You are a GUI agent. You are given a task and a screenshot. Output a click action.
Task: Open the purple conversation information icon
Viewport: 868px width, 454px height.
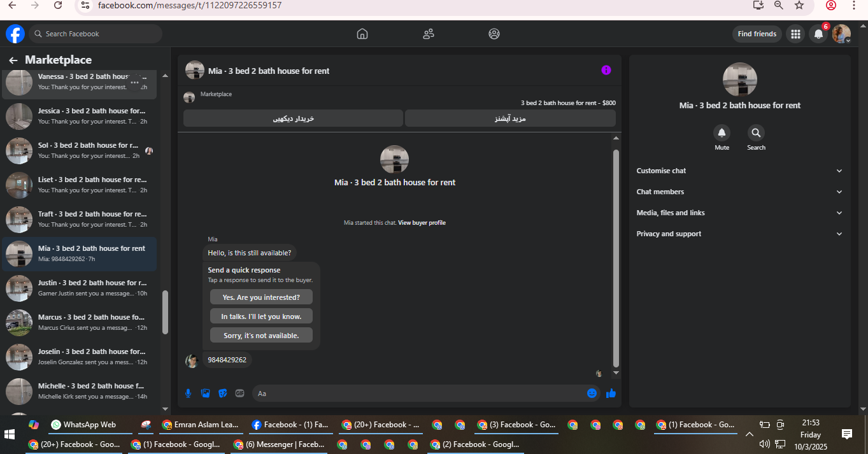(606, 70)
